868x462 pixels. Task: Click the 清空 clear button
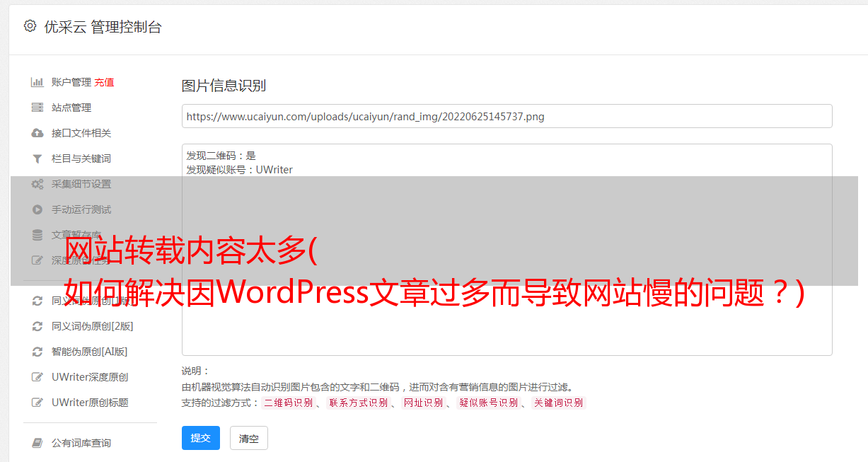coord(249,438)
